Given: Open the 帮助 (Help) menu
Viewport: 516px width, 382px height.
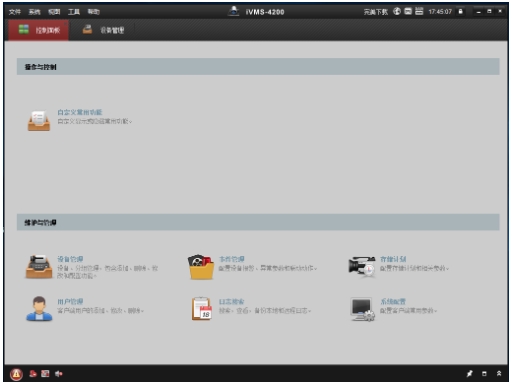Looking at the screenshot, I should [93, 12].
